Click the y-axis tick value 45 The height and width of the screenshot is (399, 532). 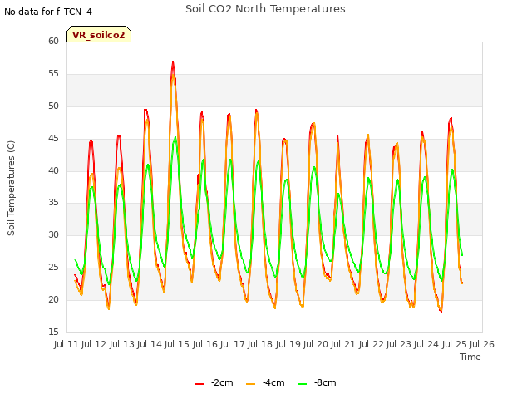53,139
